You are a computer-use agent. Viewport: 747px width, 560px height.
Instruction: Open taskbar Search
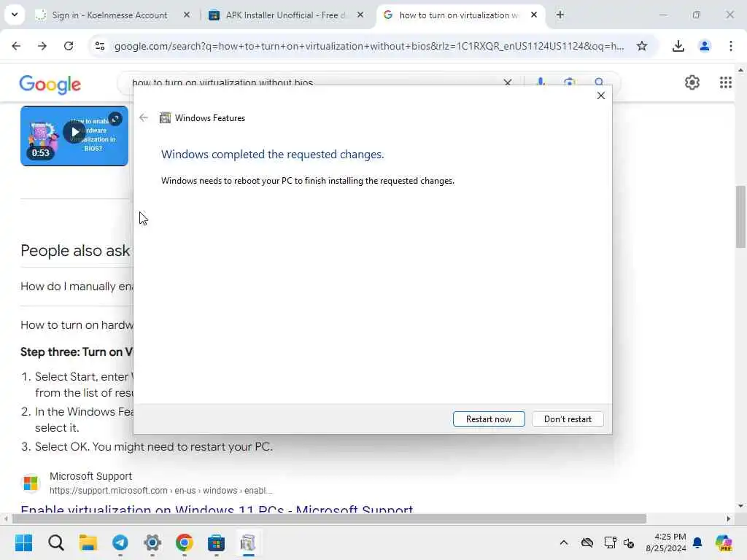55,542
